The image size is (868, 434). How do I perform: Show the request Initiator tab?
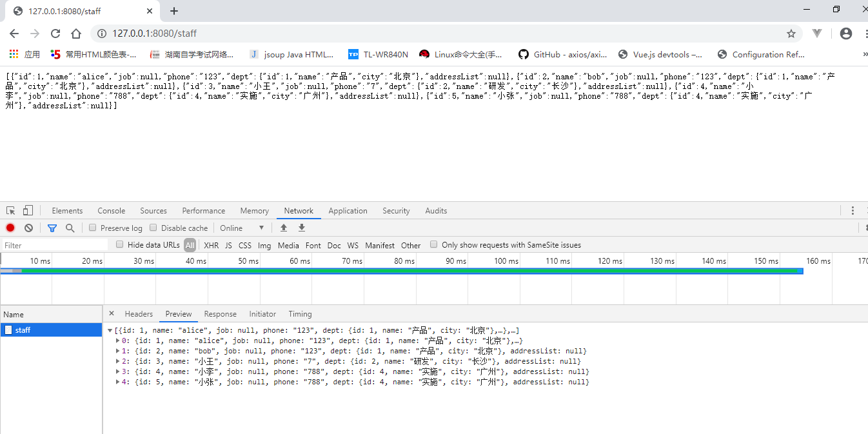pos(262,314)
